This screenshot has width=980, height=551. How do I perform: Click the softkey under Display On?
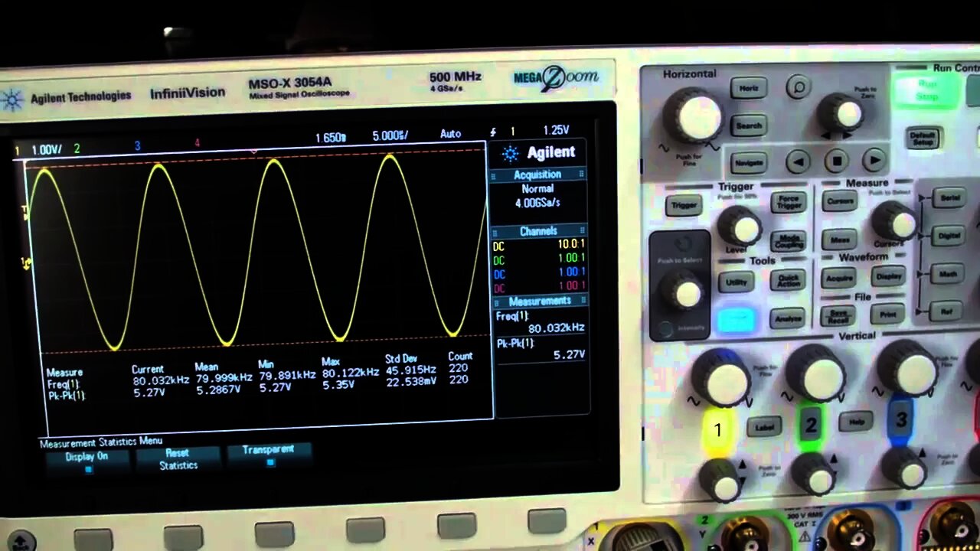[x=93, y=540]
